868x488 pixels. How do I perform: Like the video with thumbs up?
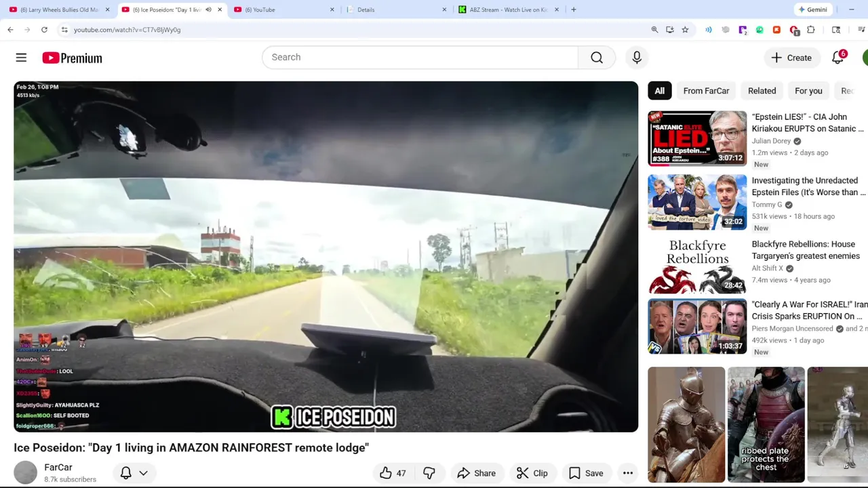(x=393, y=473)
